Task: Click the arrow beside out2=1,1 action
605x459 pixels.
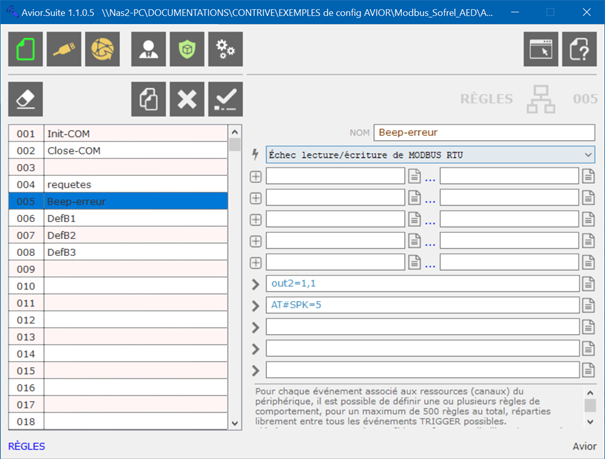Action: point(256,284)
